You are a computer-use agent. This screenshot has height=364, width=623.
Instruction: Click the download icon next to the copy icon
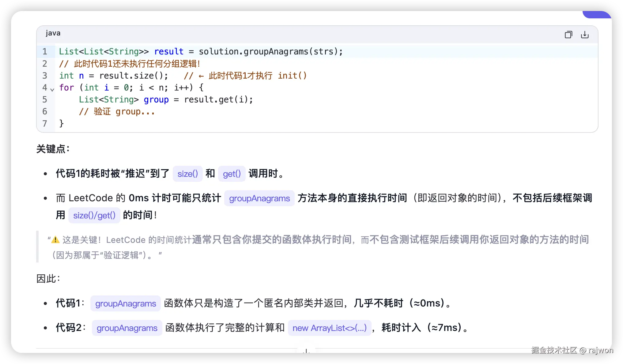pyautogui.click(x=585, y=34)
